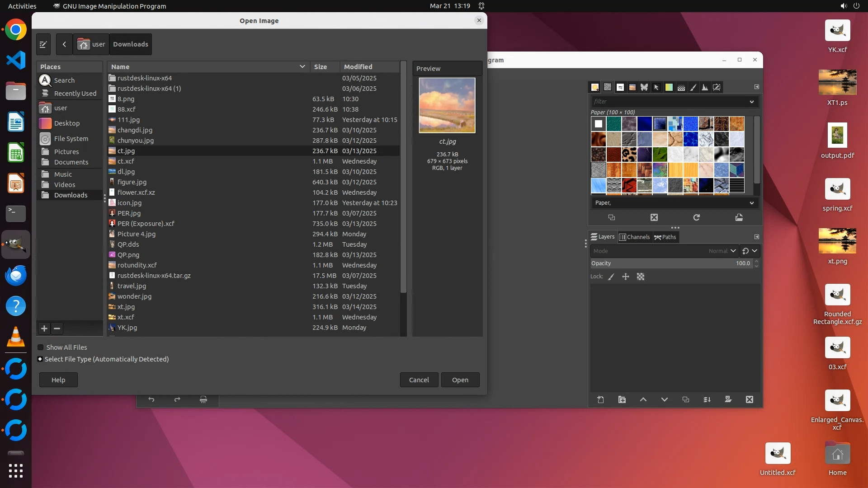Image resolution: width=868 pixels, height=488 pixels.
Task: Click the Cancel button
Action: (x=419, y=380)
